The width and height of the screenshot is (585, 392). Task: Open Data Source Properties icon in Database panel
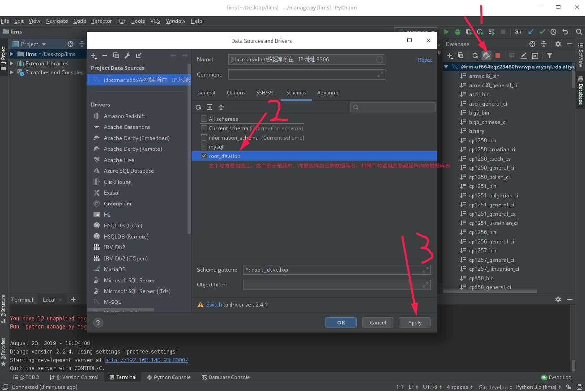click(486, 55)
